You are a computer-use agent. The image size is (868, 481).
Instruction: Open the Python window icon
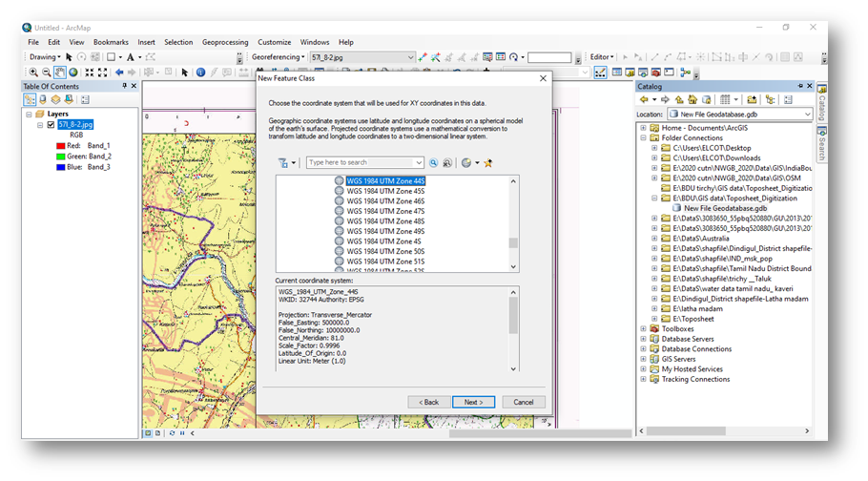pyautogui.click(x=670, y=73)
